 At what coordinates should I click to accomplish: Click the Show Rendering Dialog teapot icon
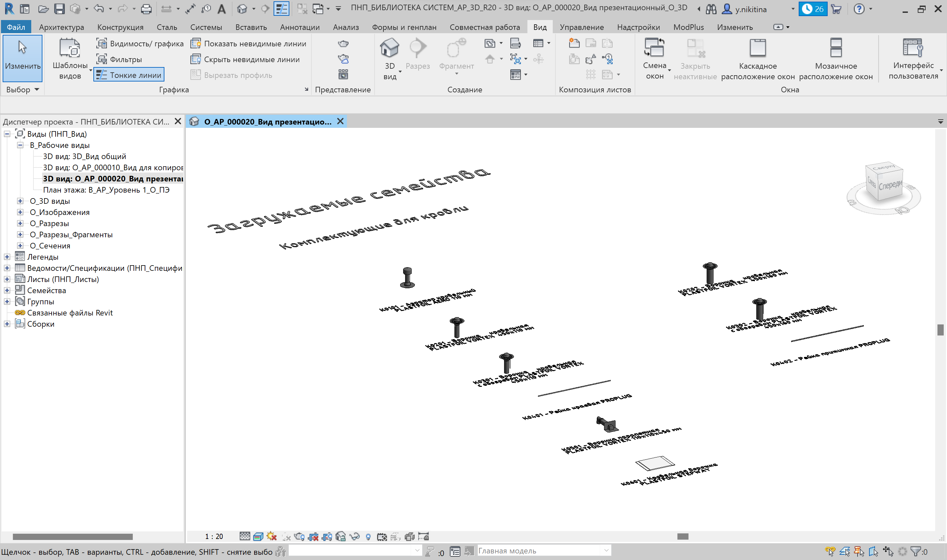(299, 536)
